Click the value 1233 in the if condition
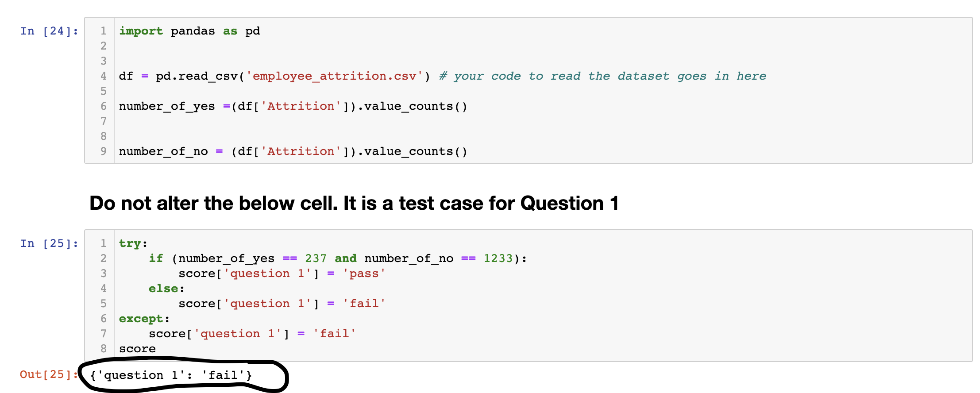 498,258
